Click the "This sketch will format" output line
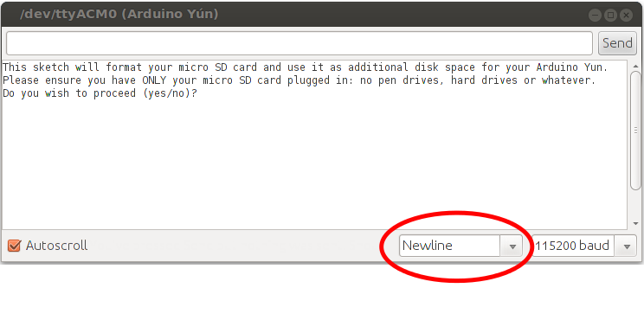The width and height of the screenshot is (644, 320). pos(306,67)
